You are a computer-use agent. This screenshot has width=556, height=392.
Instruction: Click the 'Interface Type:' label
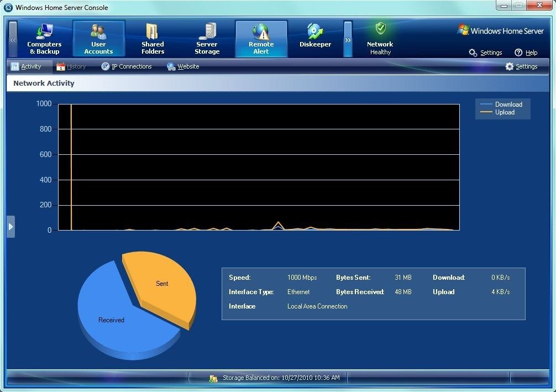click(x=251, y=292)
